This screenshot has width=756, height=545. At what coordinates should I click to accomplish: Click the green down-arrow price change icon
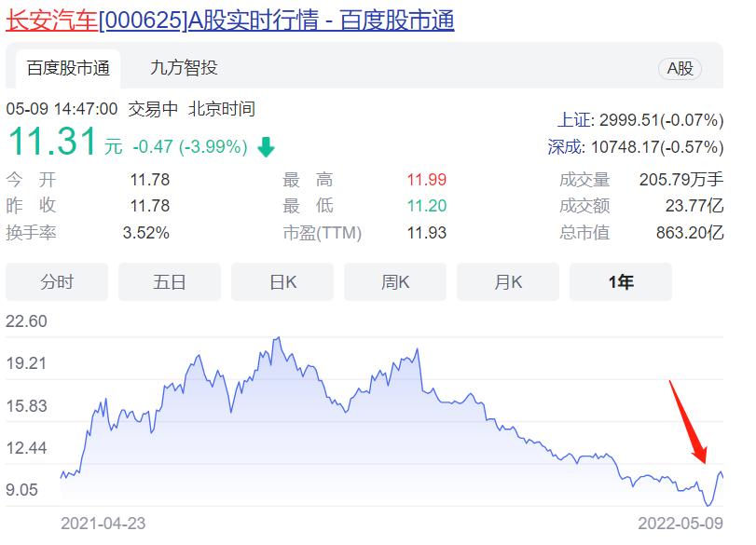click(x=267, y=147)
